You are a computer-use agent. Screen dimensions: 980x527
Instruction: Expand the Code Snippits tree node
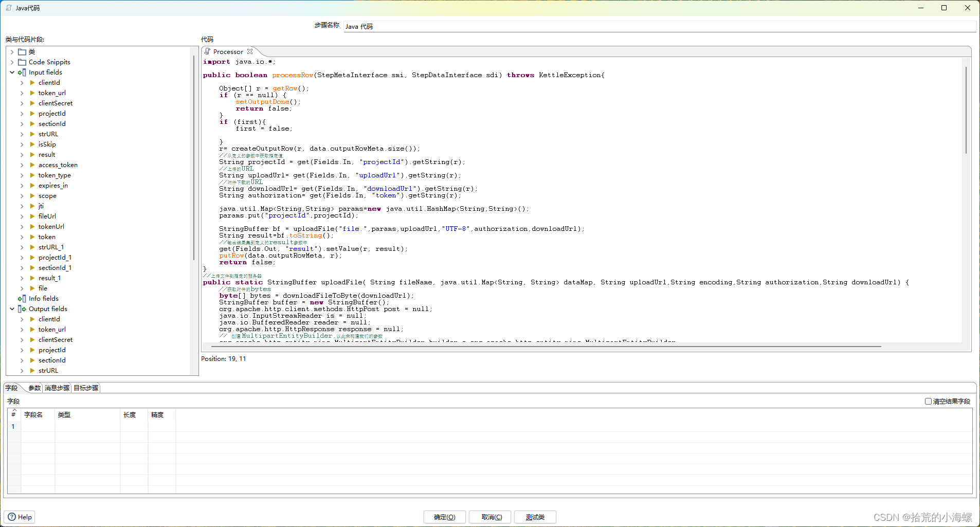[12, 62]
